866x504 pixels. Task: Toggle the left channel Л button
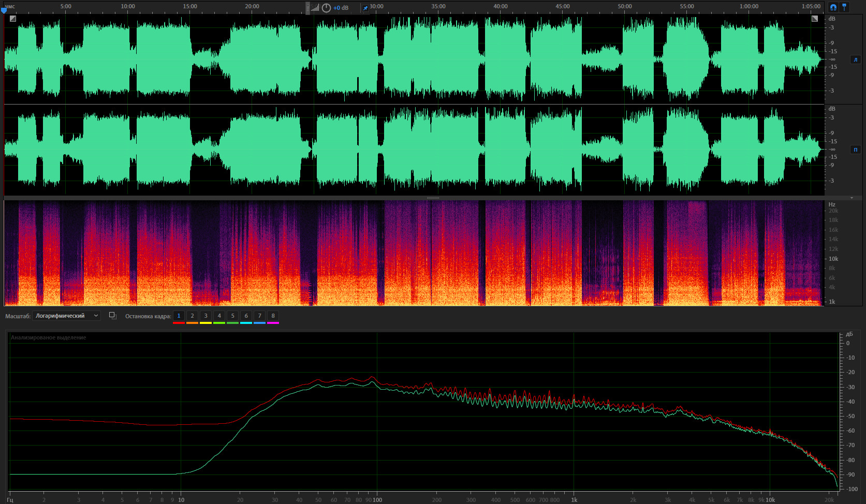[855, 60]
